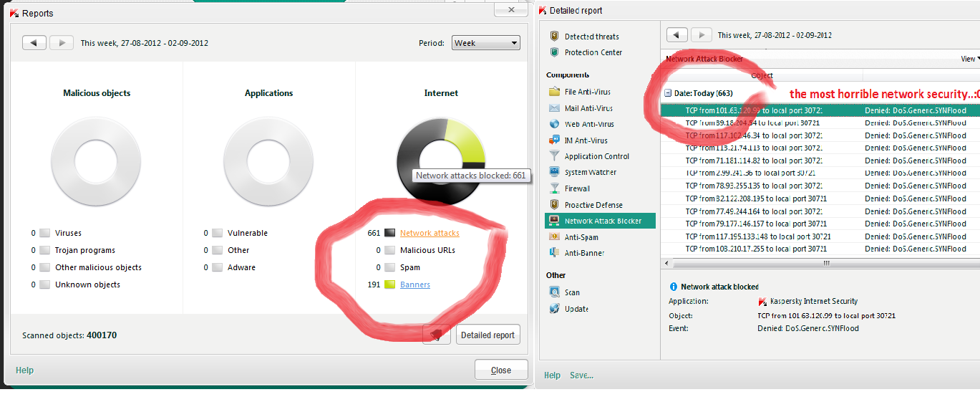Go to previous period in Detailed report

(x=678, y=34)
